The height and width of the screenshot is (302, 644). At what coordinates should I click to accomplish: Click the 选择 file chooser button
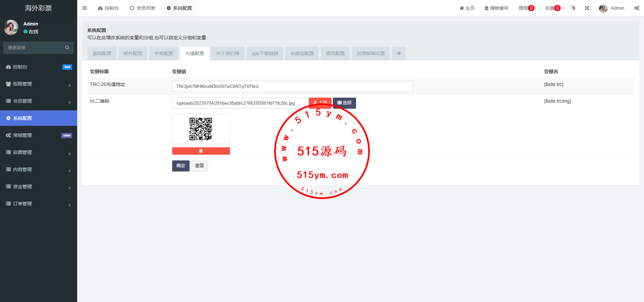344,103
